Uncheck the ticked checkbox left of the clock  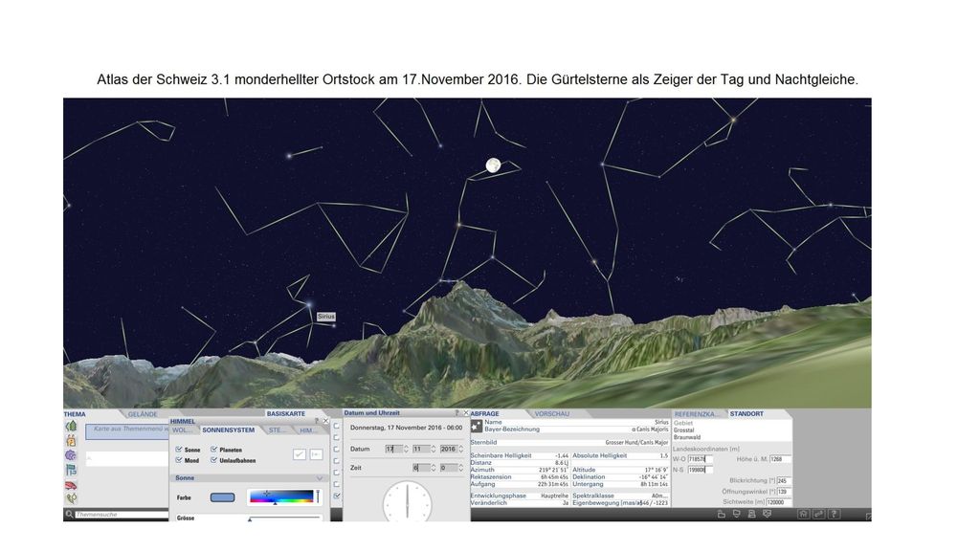pos(337,496)
